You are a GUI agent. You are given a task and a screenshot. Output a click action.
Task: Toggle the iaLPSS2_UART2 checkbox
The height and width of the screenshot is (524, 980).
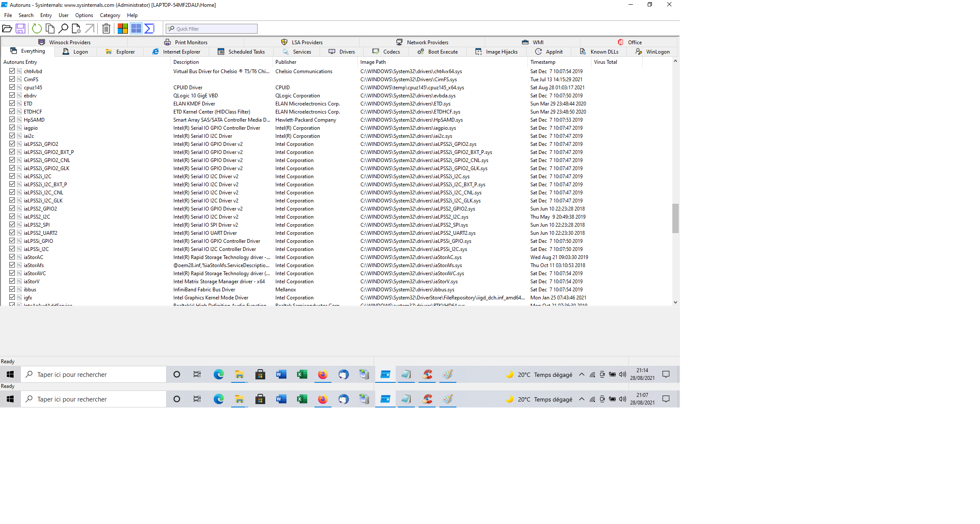coord(12,233)
